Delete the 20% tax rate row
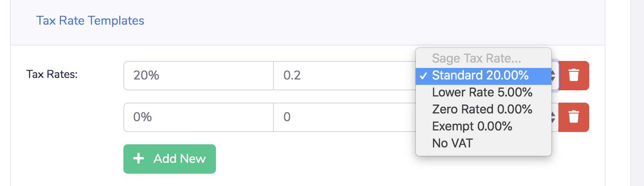Screen dimensions: 644x186 573,76
